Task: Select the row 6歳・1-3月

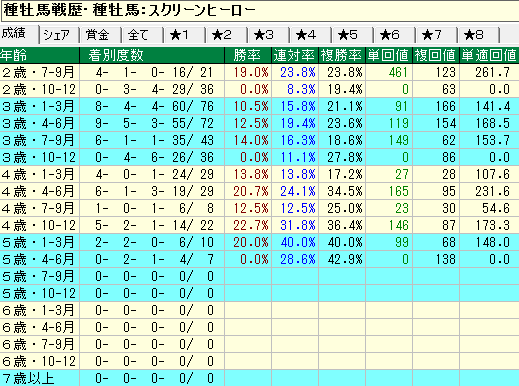Action: click(259, 310)
